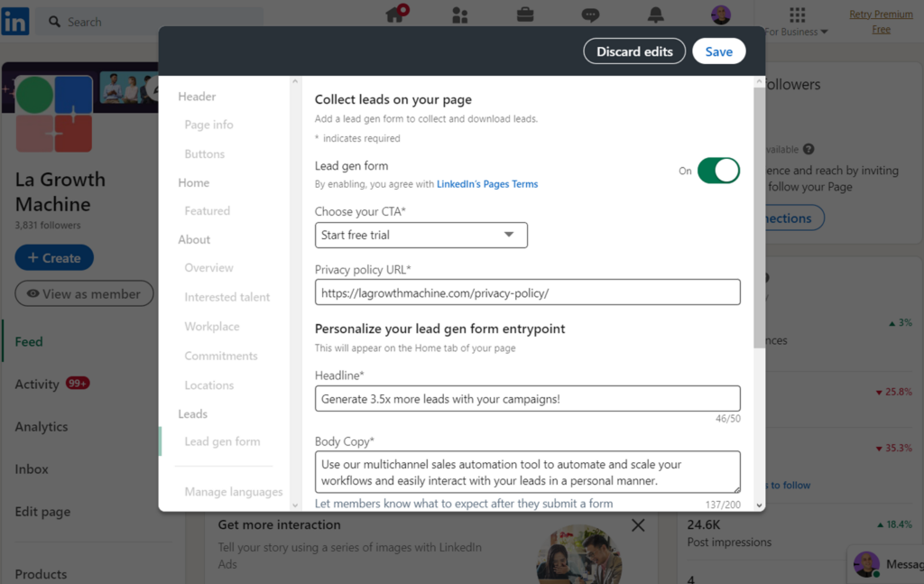
Task: Open the Jobs briefcase icon
Action: pyautogui.click(x=524, y=14)
